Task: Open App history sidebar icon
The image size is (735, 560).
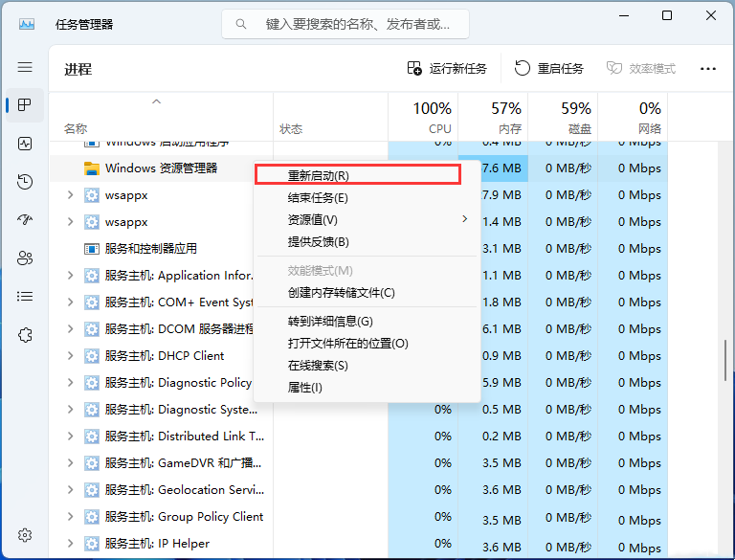Action: click(25, 182)
